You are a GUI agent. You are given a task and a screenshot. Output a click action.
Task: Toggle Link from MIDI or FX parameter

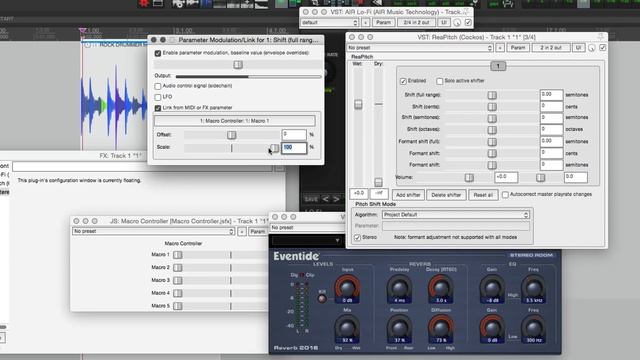[x=158, y=108]
